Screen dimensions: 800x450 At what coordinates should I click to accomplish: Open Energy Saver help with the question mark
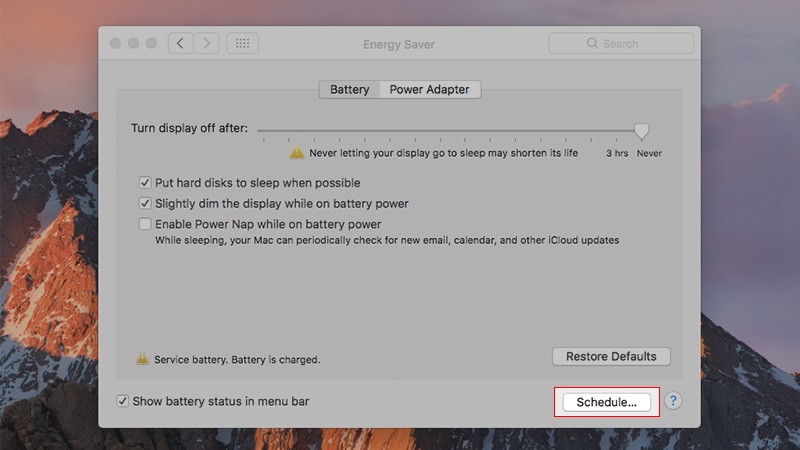(x=673, y=401)
